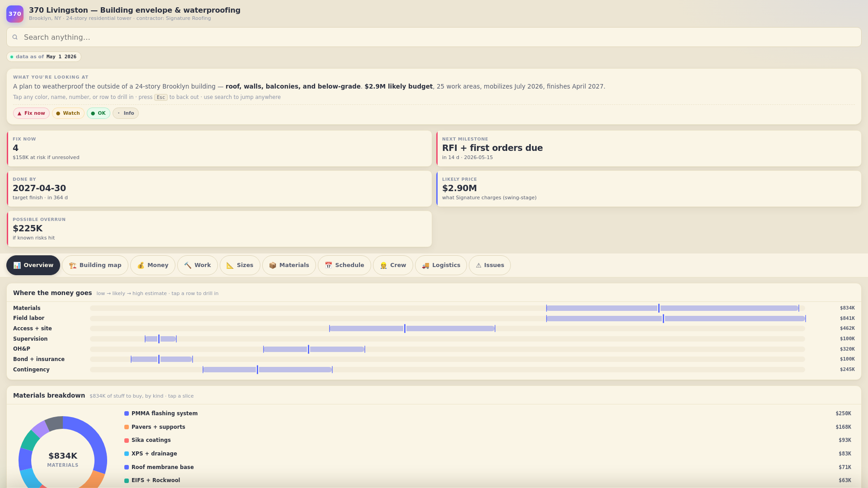
Task: Click the Sika coatings legend label
Action: [x=151, y=440]
